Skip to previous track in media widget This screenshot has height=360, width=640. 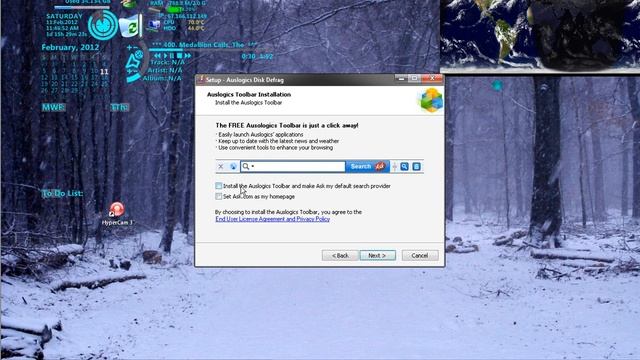tap(158, 56)
